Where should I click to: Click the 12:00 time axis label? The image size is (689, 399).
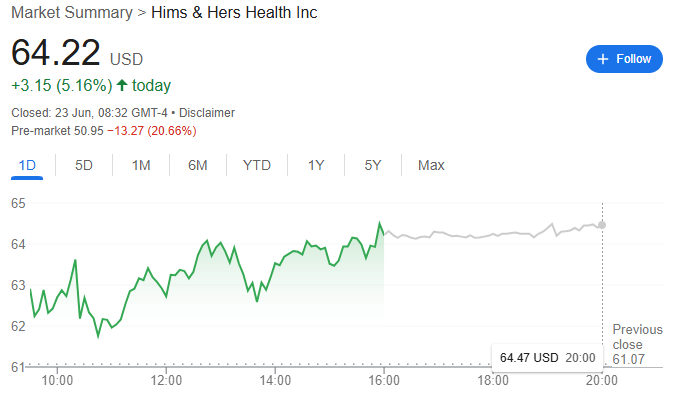[x=166, y=380]
